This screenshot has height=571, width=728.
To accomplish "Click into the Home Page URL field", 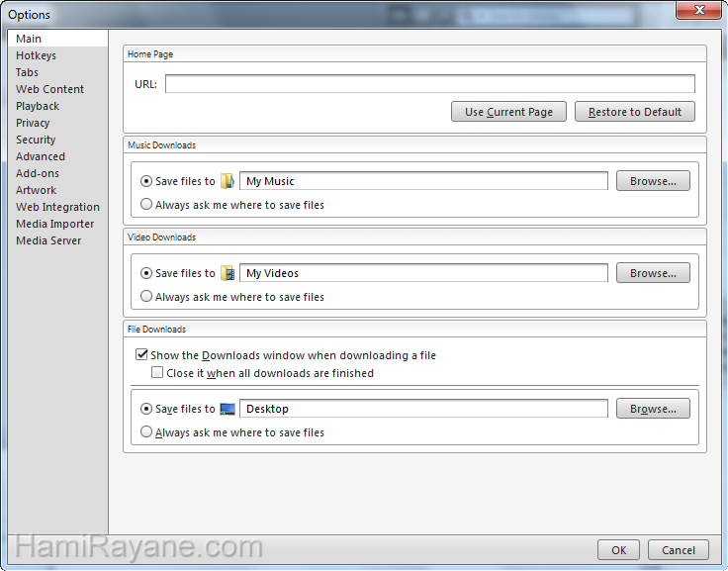I will [x=429, y=84].
